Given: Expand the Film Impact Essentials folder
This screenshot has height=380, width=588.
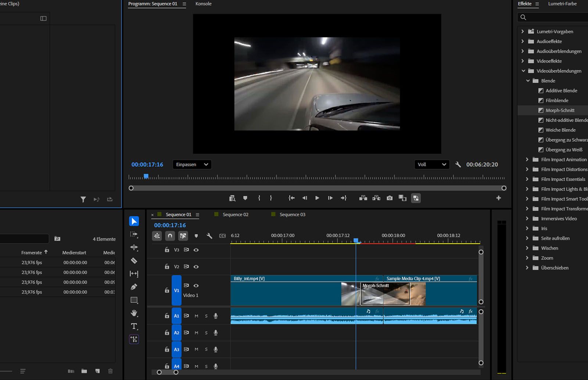Looking at the screenshot, I should point(527,179).
